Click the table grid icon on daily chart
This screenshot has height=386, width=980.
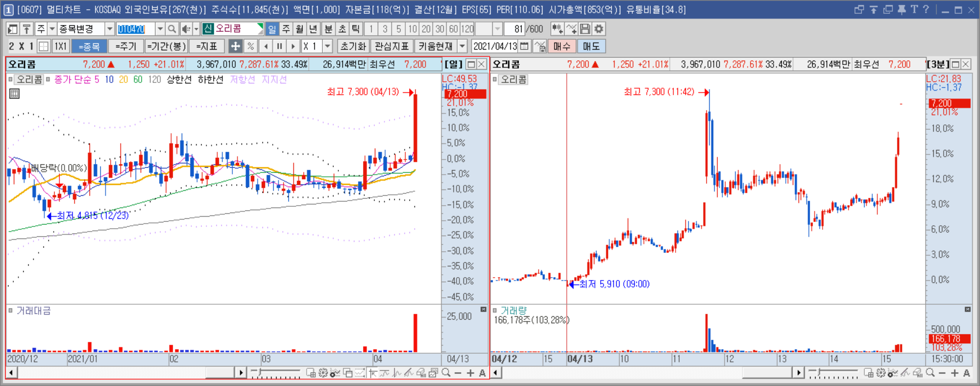14,93
